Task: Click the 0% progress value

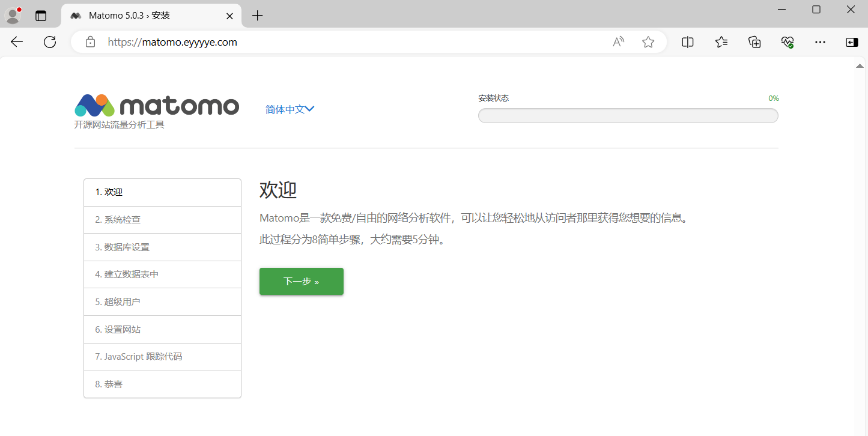Action: pos(774,98)
